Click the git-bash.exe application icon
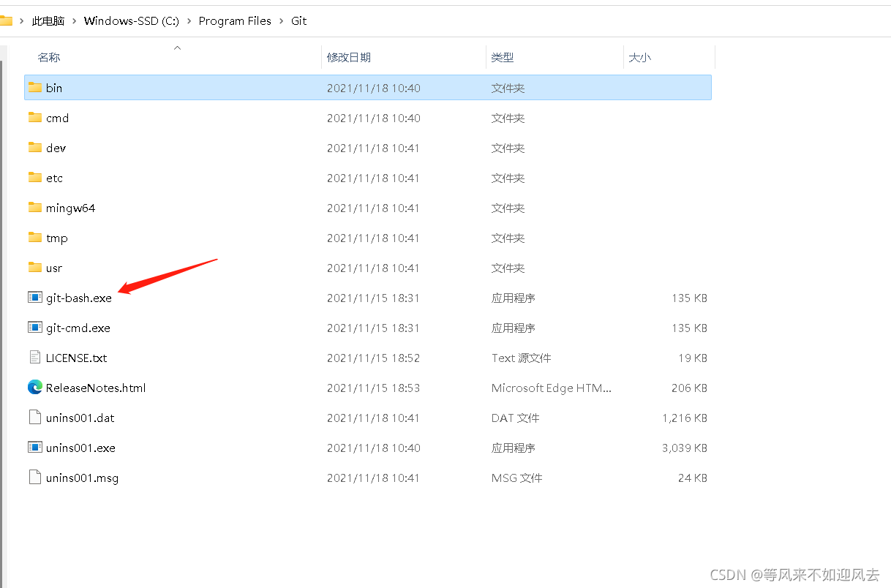The width and height of the screenshot is (891, 588). [x=35, y=297]
